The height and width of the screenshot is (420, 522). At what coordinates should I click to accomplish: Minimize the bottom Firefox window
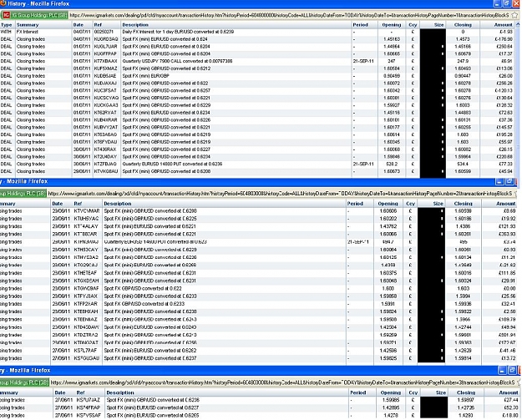[503, 370]
